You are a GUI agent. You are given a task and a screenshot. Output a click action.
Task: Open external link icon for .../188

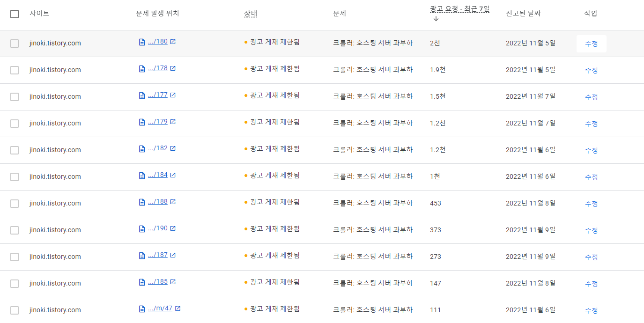point(173,202)
